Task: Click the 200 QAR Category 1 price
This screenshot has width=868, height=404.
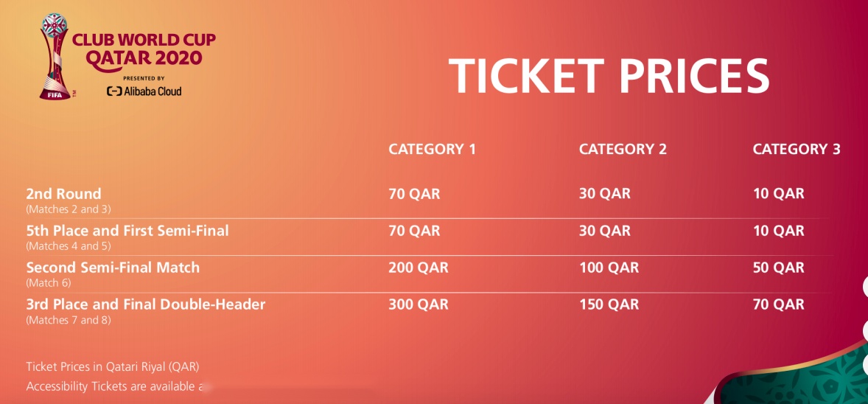Action: [x=419, y=268]
